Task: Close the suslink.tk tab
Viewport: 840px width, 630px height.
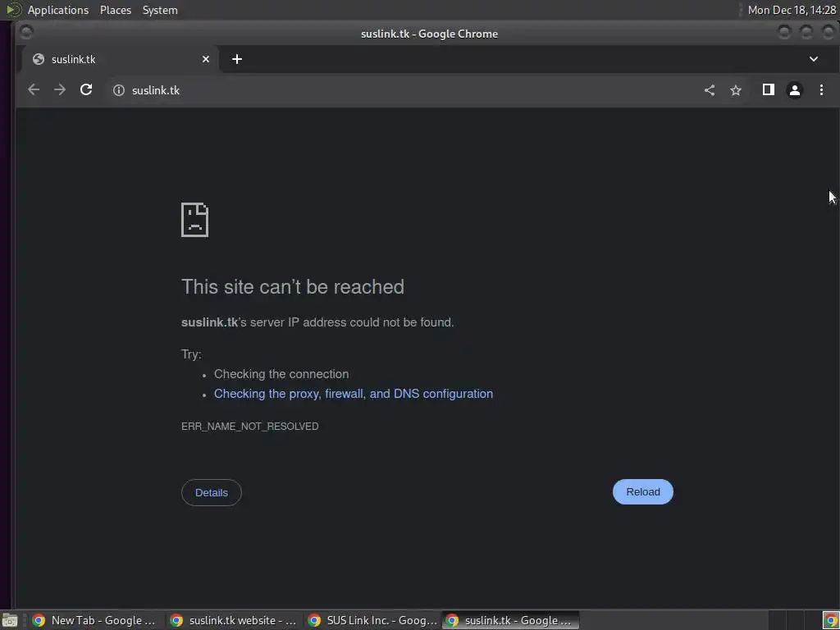Action: [206, 59]
